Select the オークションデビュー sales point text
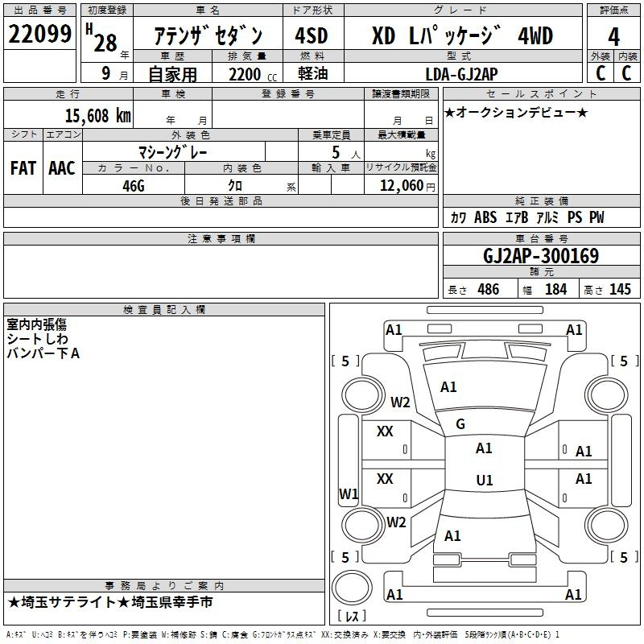Image resolution: width=644 pixels, height=644 pixels. [516, 112]
